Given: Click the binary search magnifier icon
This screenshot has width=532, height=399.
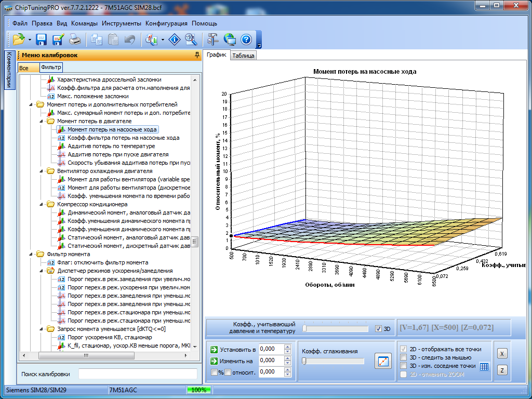Looking at the screenshot, I should 191,39.
